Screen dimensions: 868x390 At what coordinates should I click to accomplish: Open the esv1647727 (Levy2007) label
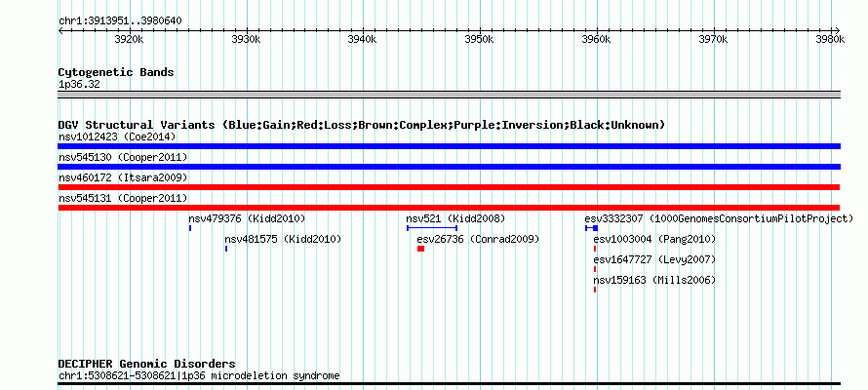click(x=654, y=259)
